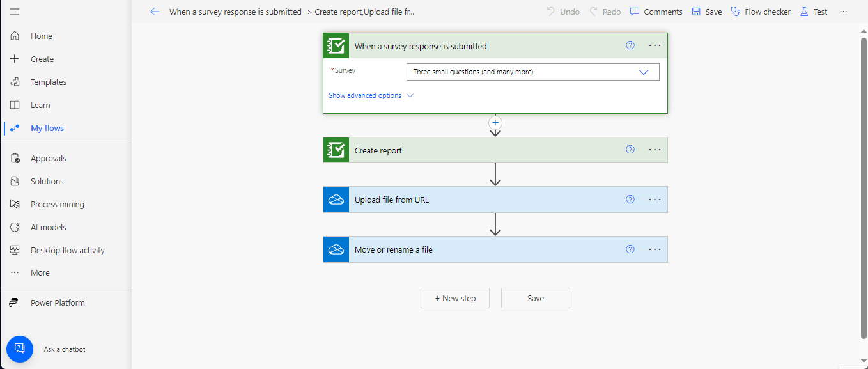Click the help icon on Move or rename step
The image size is (868, 369).
630,249
